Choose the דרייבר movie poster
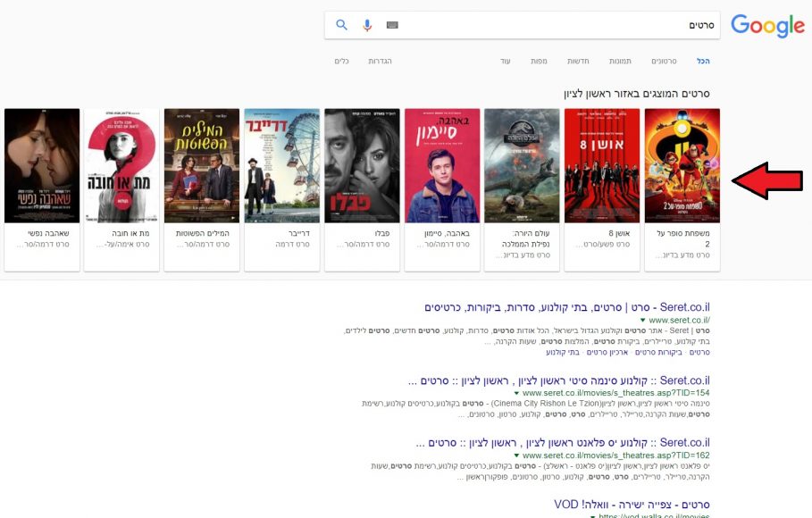The height and width of the screenshot is (518, 812). pos(281,165)
